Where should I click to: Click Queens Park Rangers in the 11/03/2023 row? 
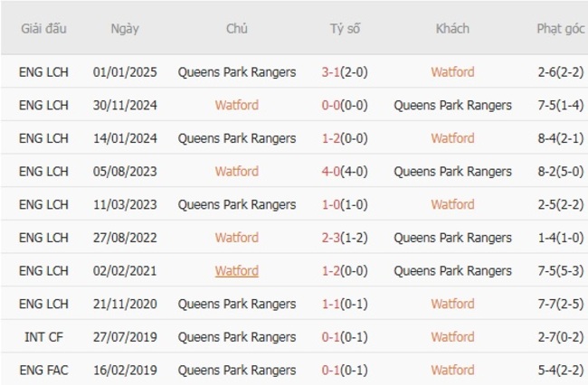tap(237, 204)
